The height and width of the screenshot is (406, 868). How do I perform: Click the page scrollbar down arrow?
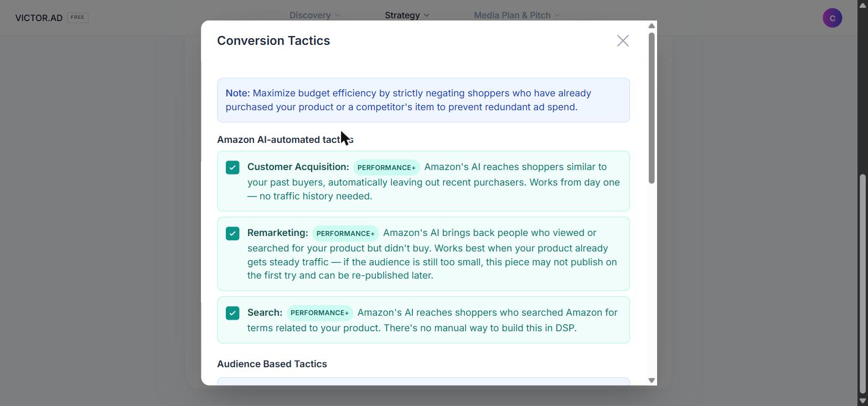862,400
